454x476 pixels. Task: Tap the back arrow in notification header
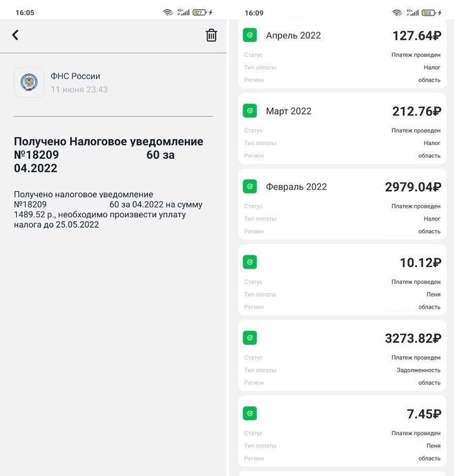(16, 35)
